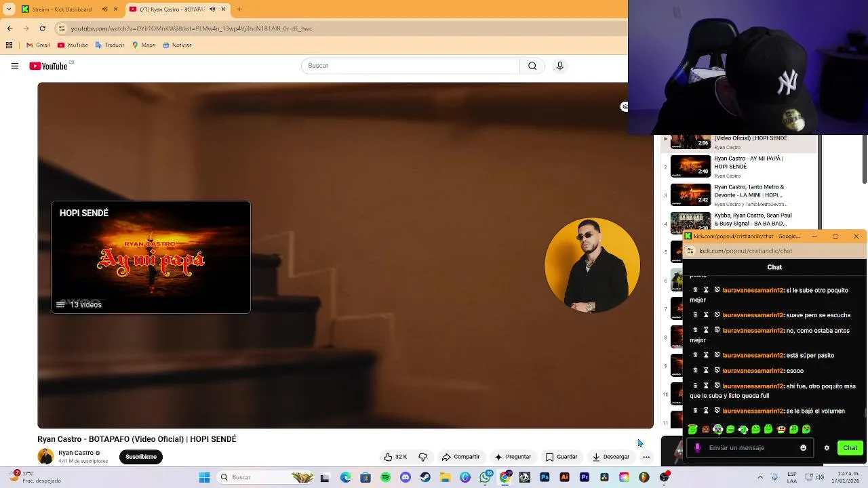
Task: Select the Ryan Castro - BOTAPAFO browser tab
Action: [x=178, y=9]
